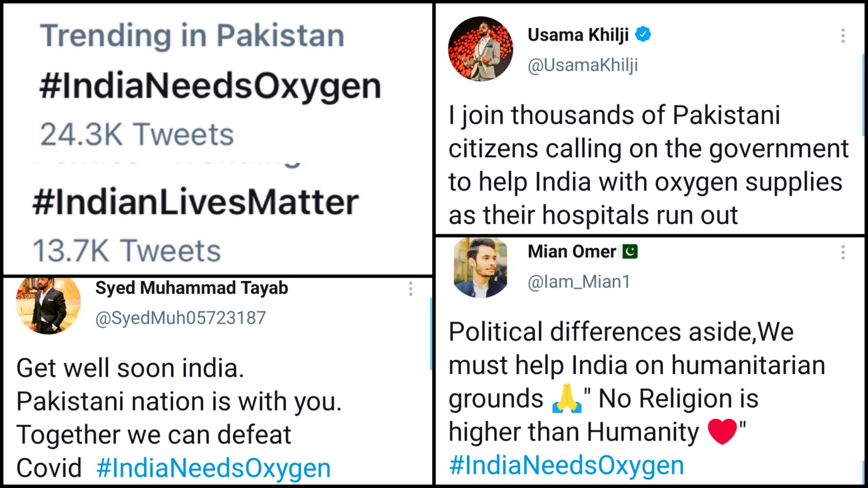Click the Pakistan flag beside Mian Omer

[630, 252]
